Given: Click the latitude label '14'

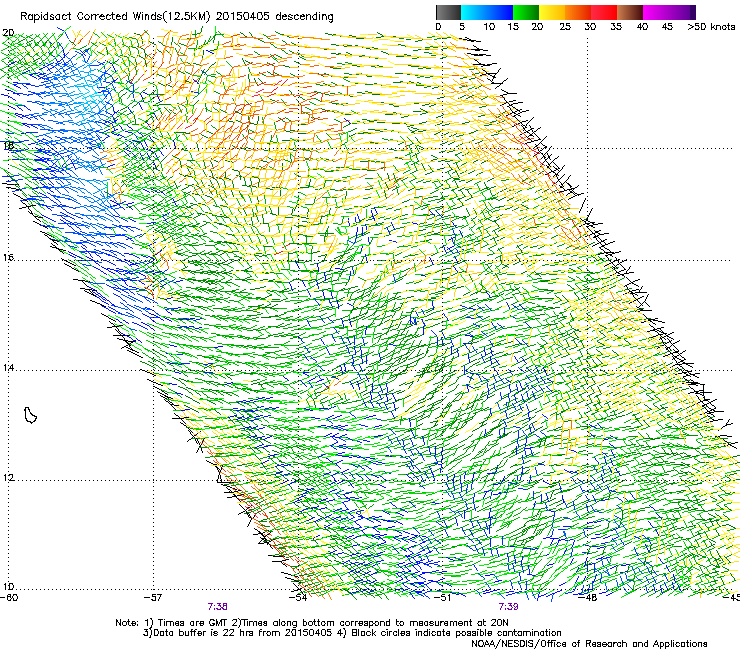Looking at the screenshot, I should click(8, 367).
